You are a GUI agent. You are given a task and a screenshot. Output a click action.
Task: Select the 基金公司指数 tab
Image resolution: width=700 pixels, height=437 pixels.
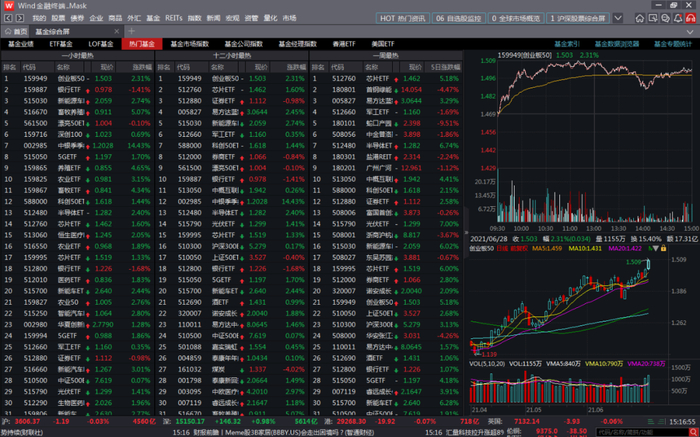pyautogui.click(x=244, y=44)
